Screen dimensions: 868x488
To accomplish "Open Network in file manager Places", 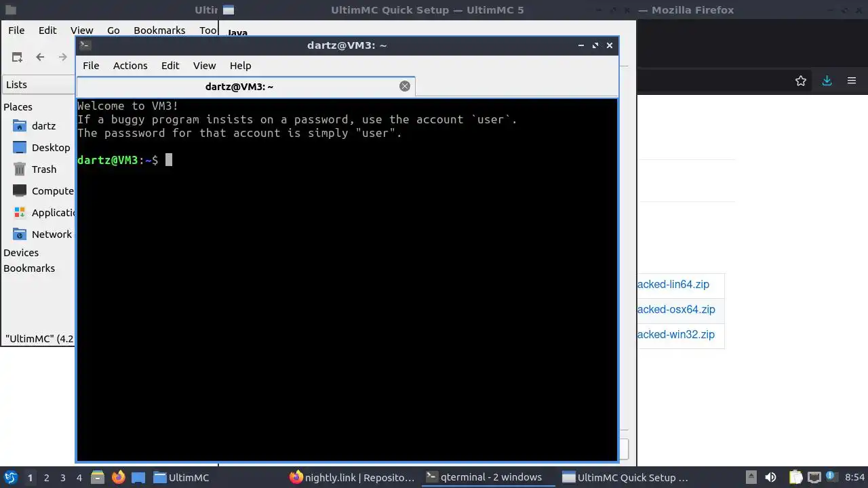I will [x=43, y=235].
